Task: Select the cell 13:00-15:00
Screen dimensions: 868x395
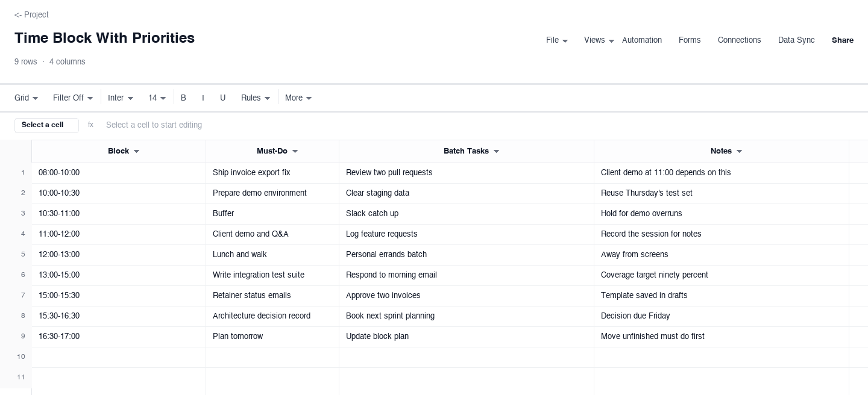Action: 119,275
